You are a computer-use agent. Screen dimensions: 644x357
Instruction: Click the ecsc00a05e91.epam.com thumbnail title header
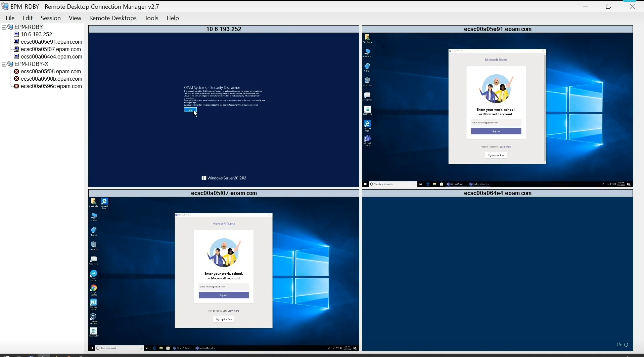coord(498,29)
